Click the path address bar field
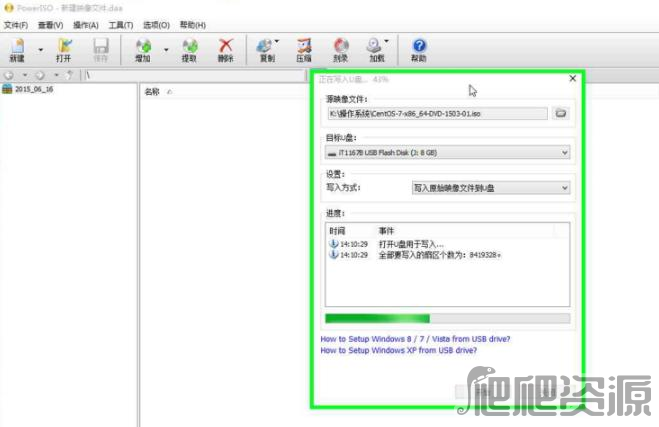 click(x=194, y=75)
